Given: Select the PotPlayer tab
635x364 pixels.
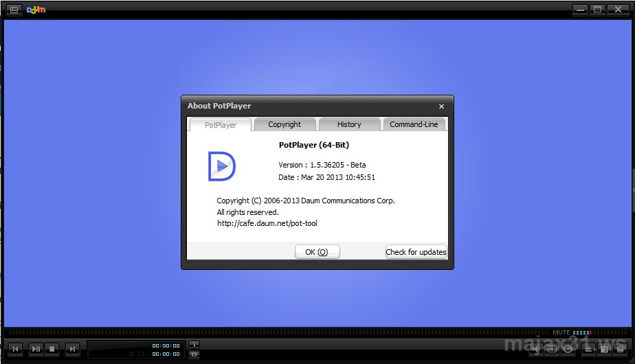Looking at the screenshot, I should [x=221, y=125].
